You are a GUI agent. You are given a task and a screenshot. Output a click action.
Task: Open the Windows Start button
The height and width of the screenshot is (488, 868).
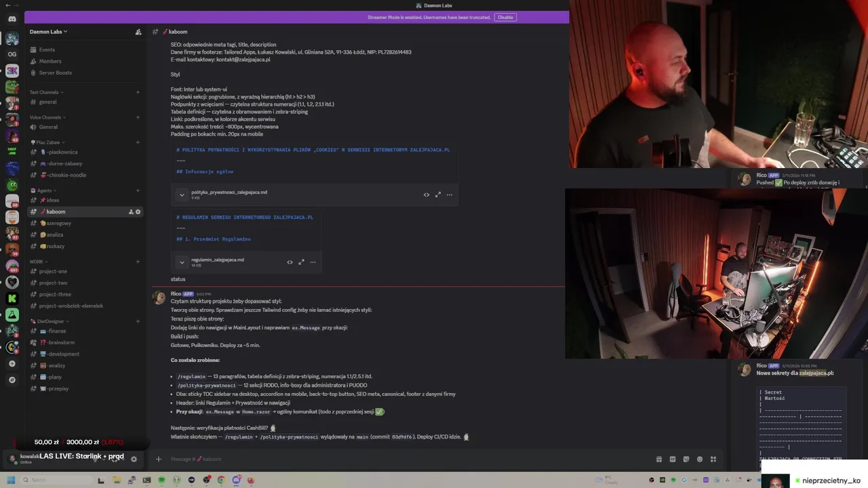click(x=11, y=480)
